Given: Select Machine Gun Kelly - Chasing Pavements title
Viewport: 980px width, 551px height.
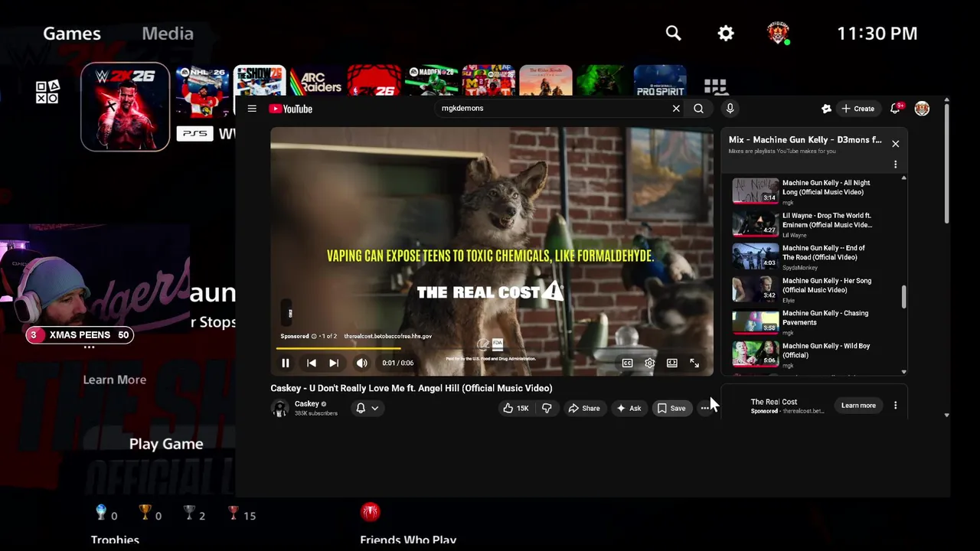Looking at the screenshot, I should coord(825,318).
